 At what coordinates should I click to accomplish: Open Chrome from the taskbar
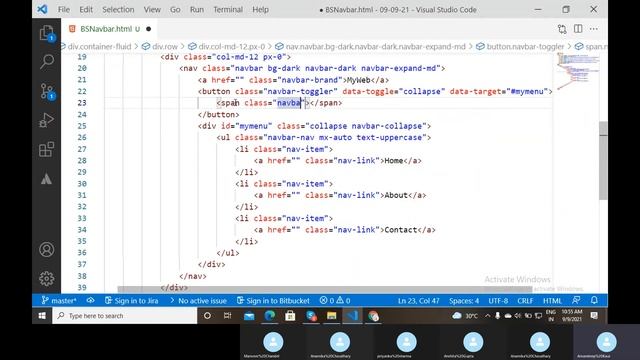click(373, 316)
